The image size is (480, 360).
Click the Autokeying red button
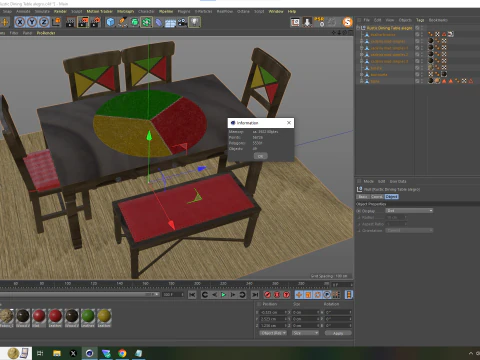point(277,295)
